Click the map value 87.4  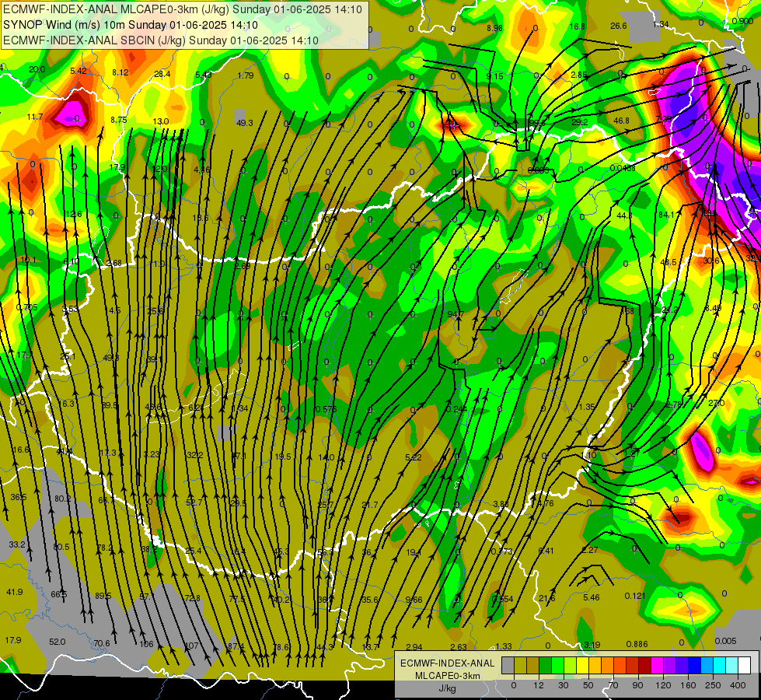point(236,646)
